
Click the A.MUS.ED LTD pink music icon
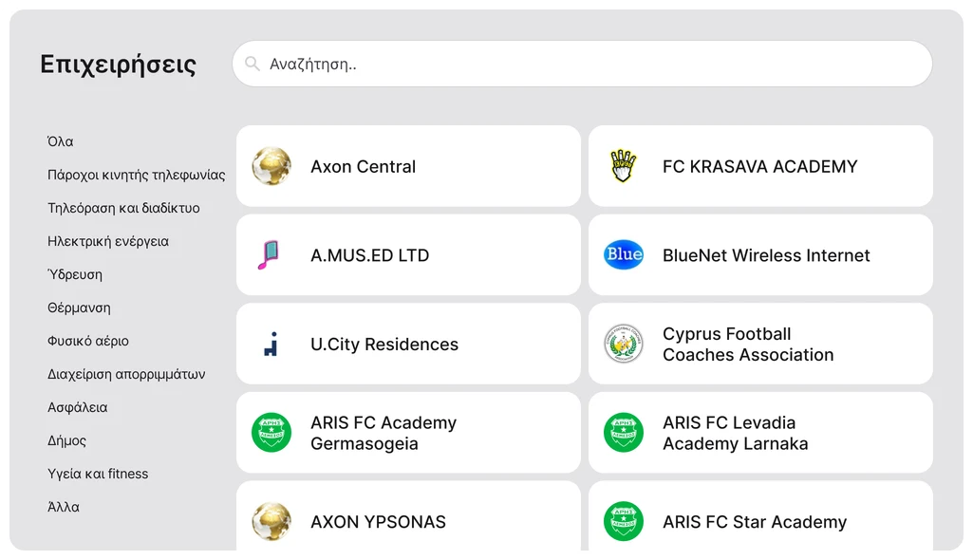(x=271, y=255)
